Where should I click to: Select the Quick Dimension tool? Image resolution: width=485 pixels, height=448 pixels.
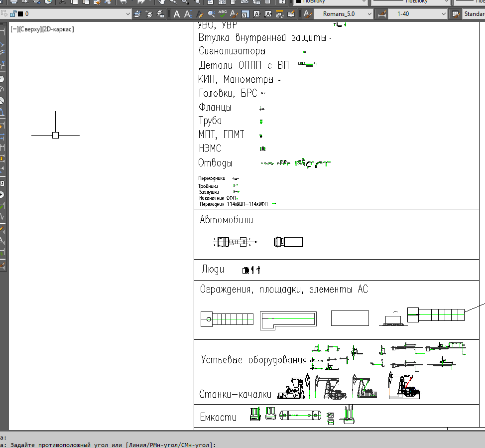tap(2, 126)
